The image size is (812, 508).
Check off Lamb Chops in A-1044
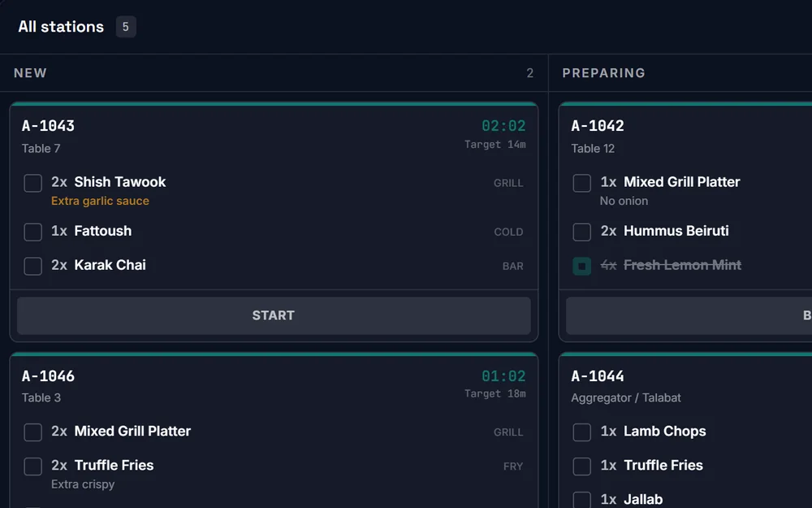[581, 432]
